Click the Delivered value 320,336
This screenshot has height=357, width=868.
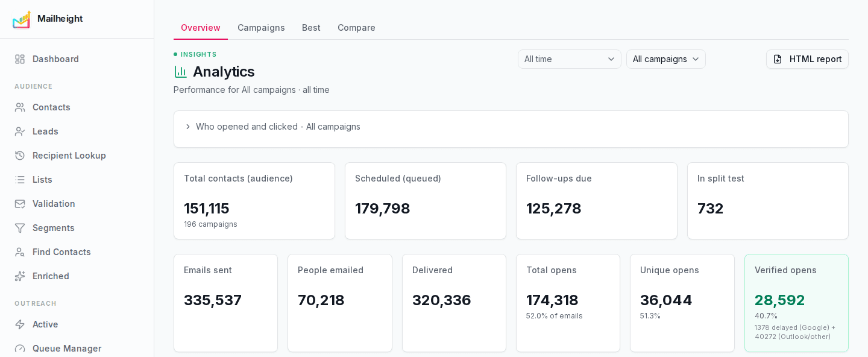pos(441,300)
